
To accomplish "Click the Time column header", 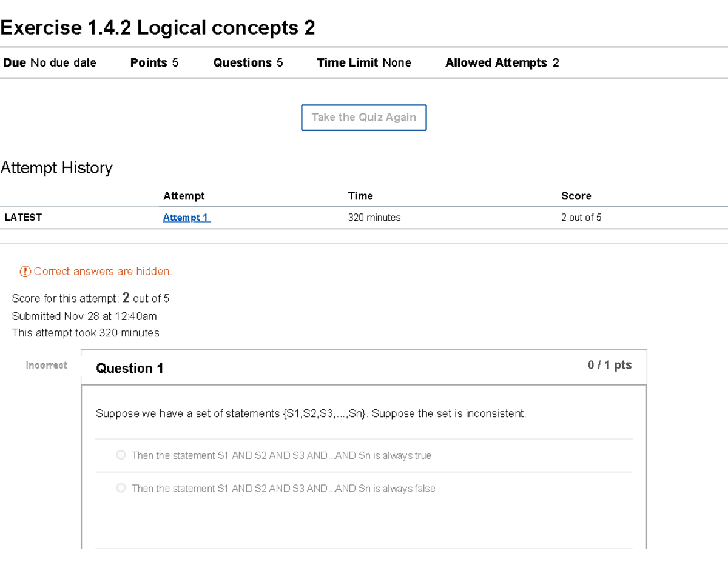I will pyautogui.click(x=360, y=196).
